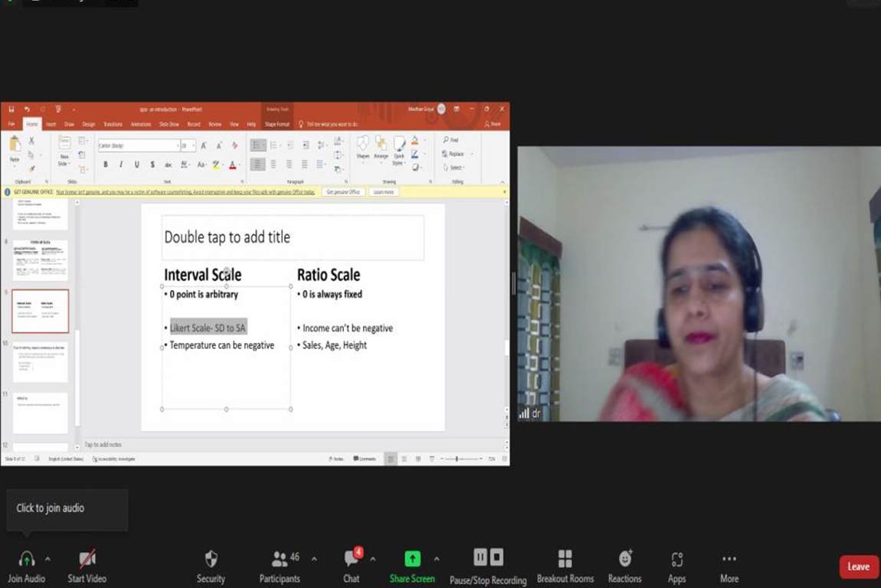The height and width of the screenshot is (588, 881).
Task: Leave the meeting
Action: pyautogui.click(x=858, y=567)
